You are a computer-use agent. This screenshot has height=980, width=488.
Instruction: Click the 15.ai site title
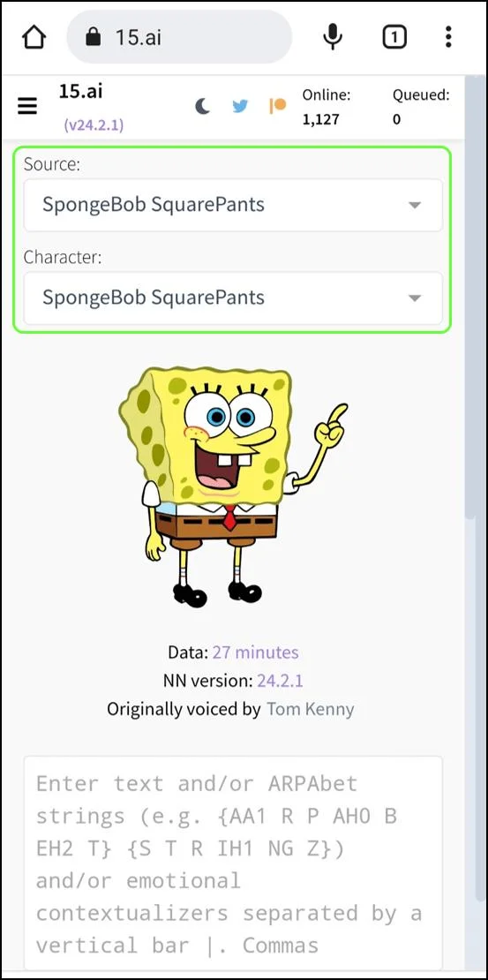click(80, 91)
